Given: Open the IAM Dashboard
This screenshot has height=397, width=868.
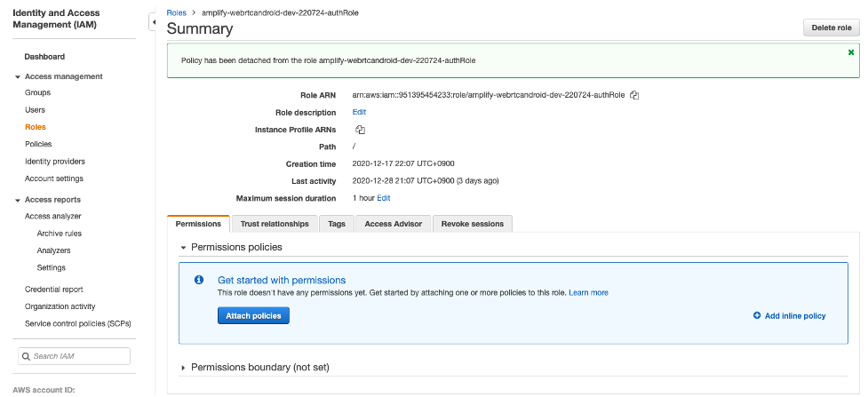Looking at the screenshot, I should point(44,57).
